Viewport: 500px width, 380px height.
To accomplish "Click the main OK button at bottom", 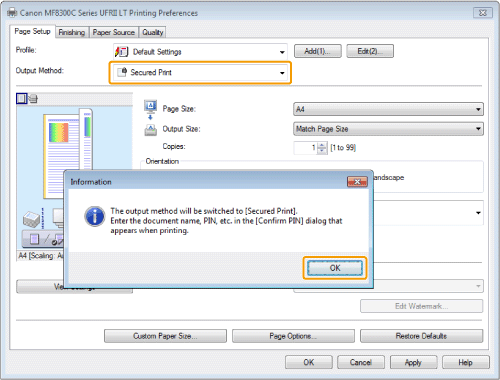I will tap(309, 362).
